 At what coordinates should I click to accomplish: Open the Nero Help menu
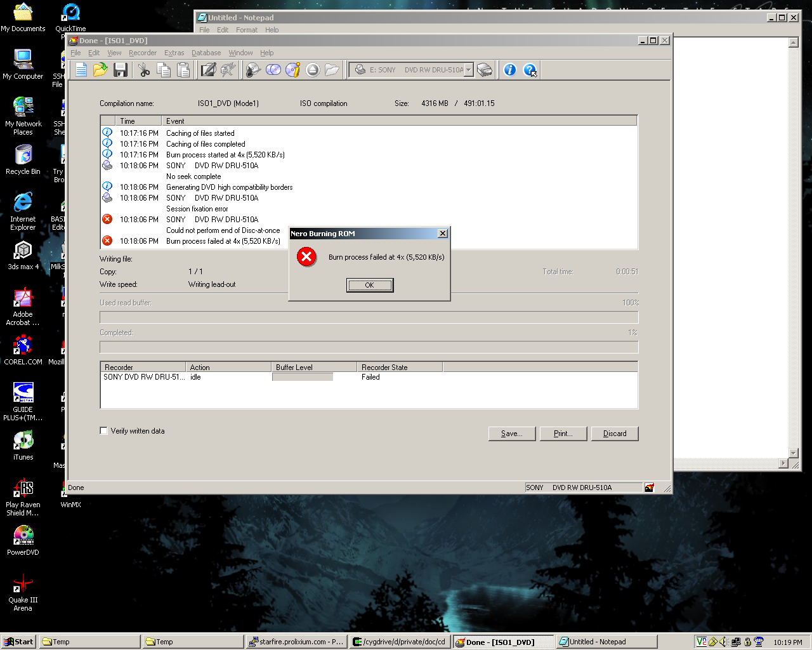(x=267, y=53)
